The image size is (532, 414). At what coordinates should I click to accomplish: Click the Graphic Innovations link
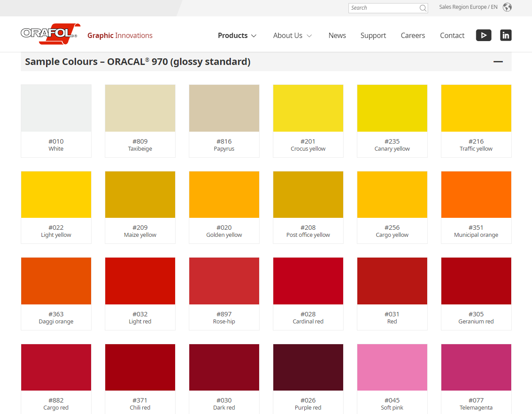click(120, 35)
